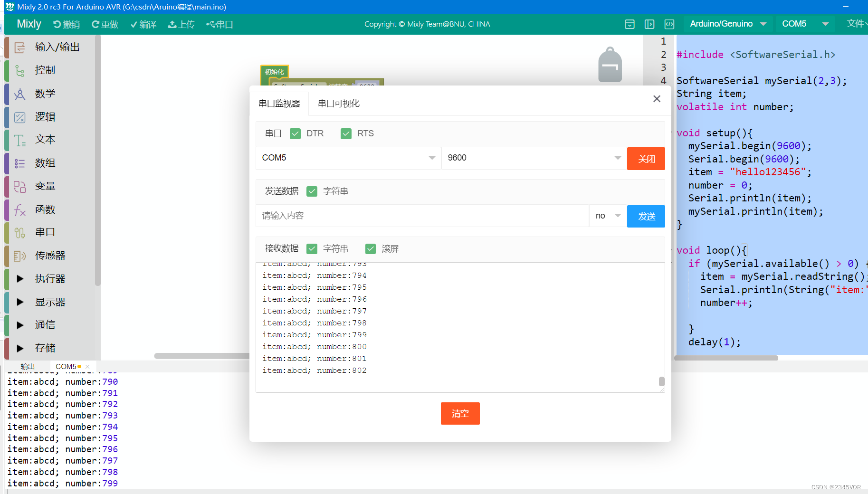Screen dimensions: 868x494
Task: Open the 'no' line ending dropdown
Action: pyautogui.click(x=608, y=216)
